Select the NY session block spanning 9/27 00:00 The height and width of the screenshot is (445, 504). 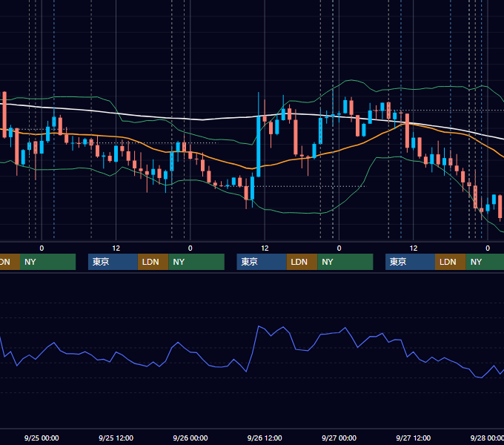[x=345, y=262]
